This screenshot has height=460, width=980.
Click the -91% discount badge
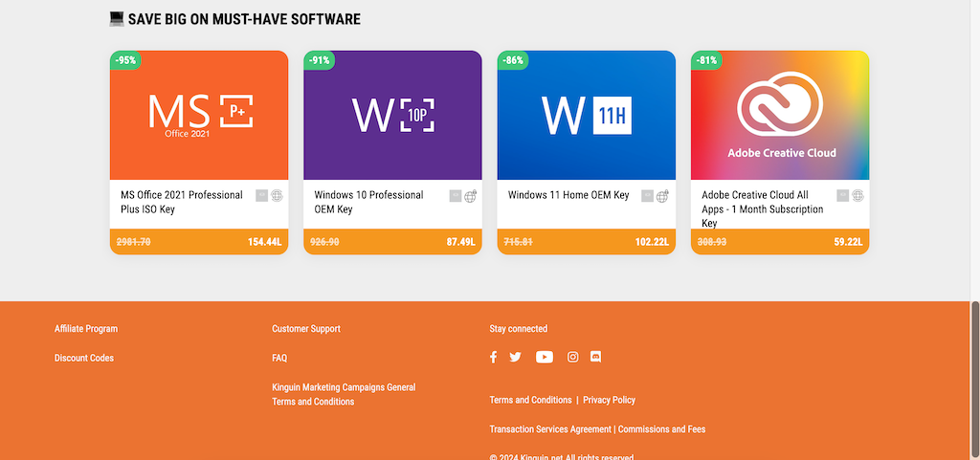tap(320, 60)
